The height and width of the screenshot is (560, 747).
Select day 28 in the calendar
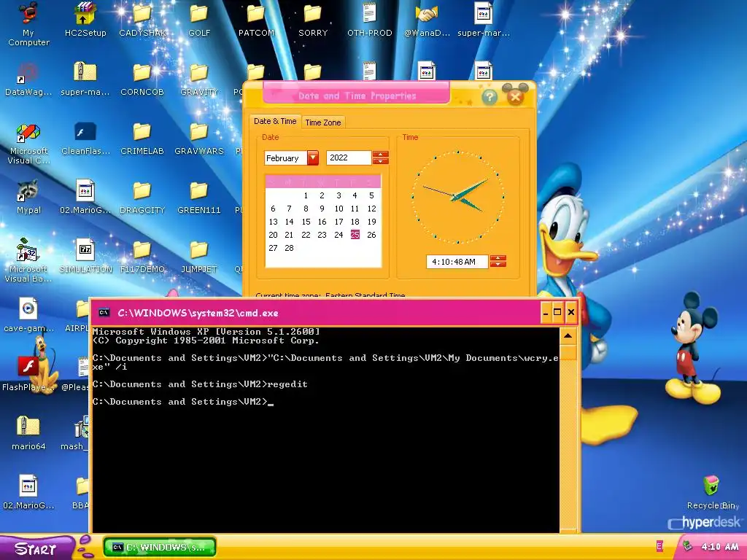click(289, 248)
